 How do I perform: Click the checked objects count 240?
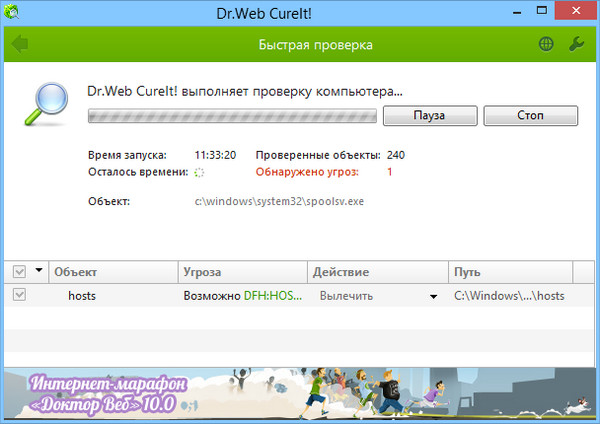(x=396, y=155)
